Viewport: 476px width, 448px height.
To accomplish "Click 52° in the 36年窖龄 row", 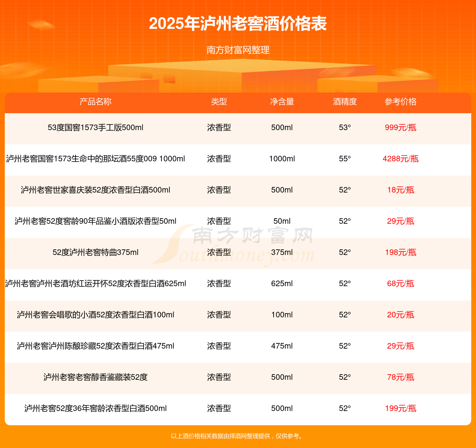I will (345, 408).
